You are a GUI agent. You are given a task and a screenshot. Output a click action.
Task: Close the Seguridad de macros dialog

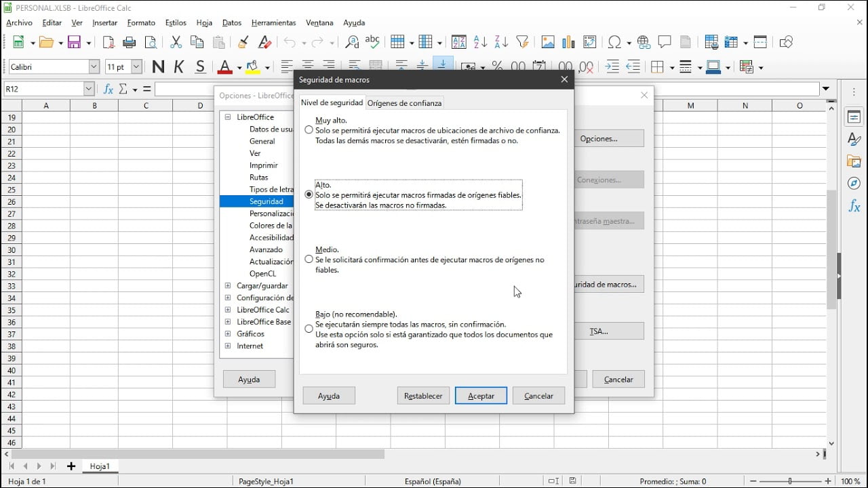564,79
